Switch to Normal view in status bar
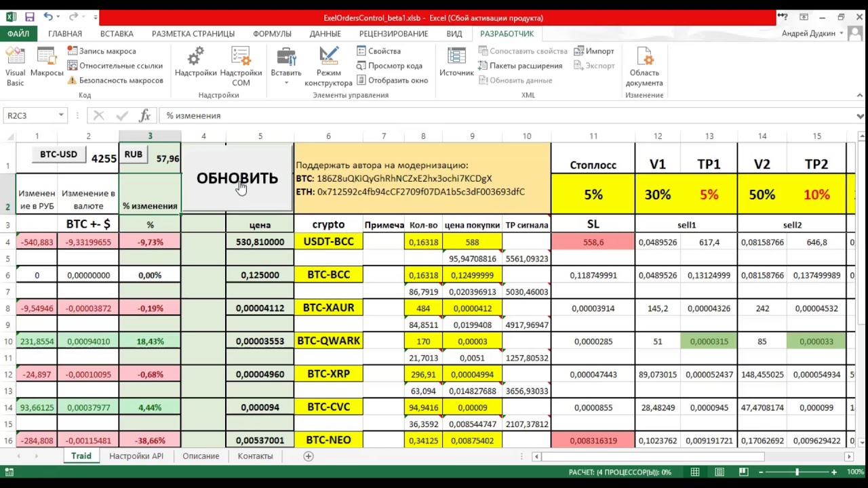This screenshot has height=488, width=868. coord(695,472)
